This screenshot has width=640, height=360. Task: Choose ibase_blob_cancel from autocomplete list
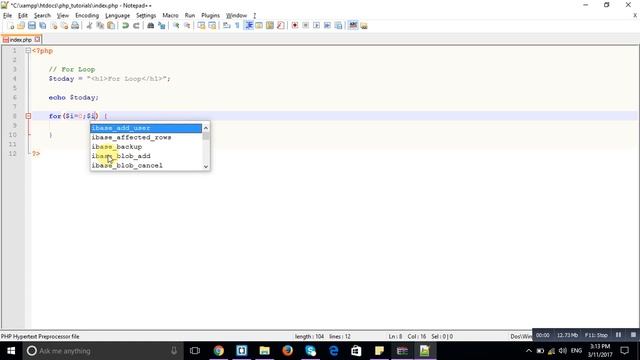pyautogui.click(x=146, y=165)
